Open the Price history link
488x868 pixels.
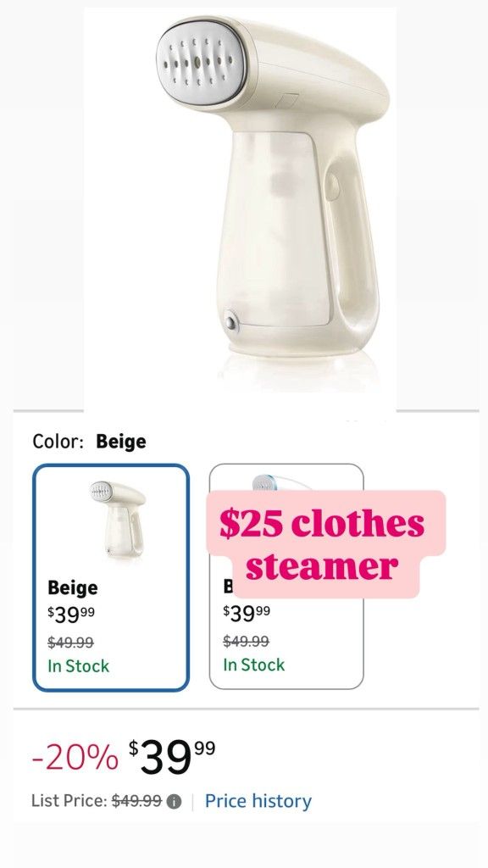coord(259,800)
